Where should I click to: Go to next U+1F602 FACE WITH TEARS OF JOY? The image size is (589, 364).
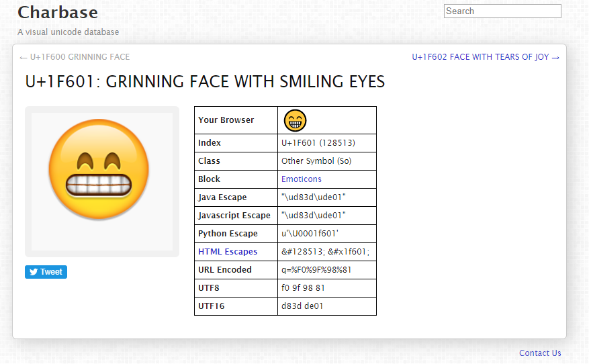pyautogui.click(x=486, y=57)
